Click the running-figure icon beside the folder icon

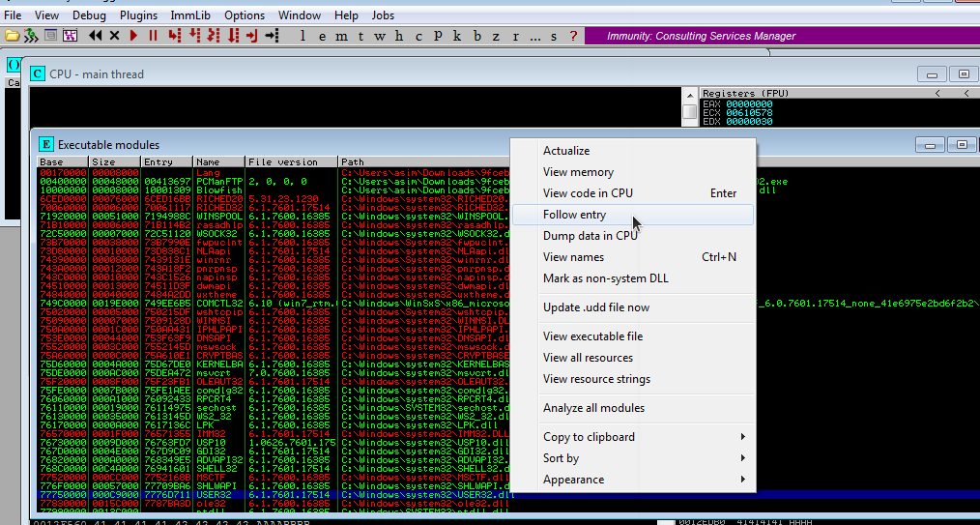click(31, 36)
